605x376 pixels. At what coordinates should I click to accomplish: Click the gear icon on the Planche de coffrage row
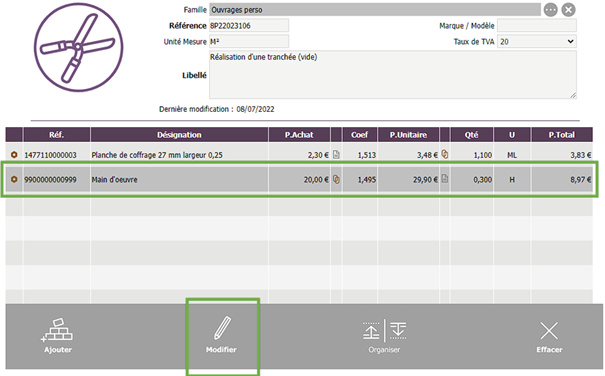coord(14,155)
